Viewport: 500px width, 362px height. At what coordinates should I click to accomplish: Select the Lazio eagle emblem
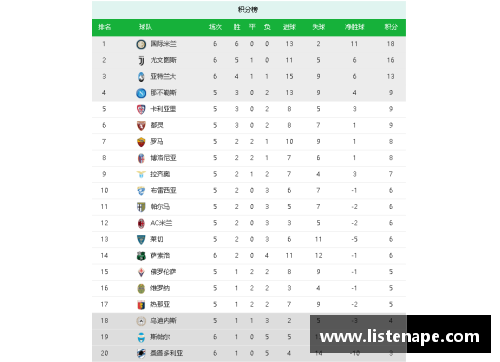[x=141, y=174]
